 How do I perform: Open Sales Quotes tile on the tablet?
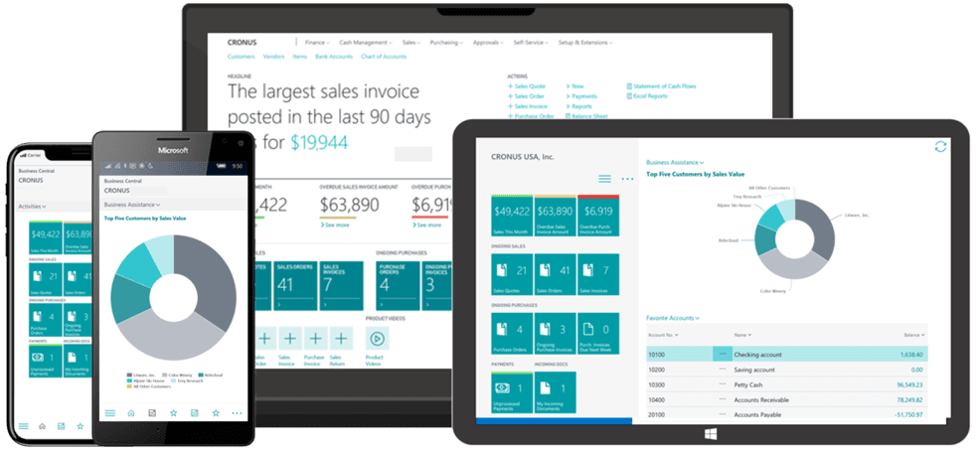point(512,274)
